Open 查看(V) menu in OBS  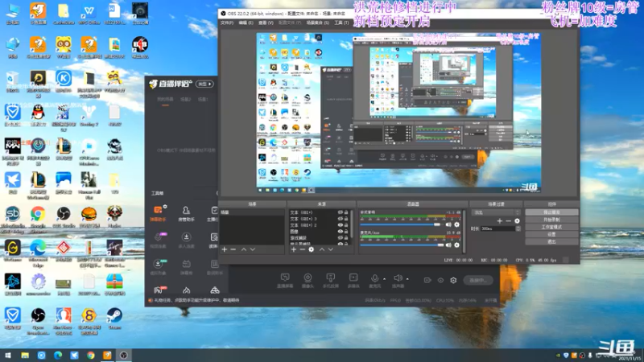click(266, 23)
